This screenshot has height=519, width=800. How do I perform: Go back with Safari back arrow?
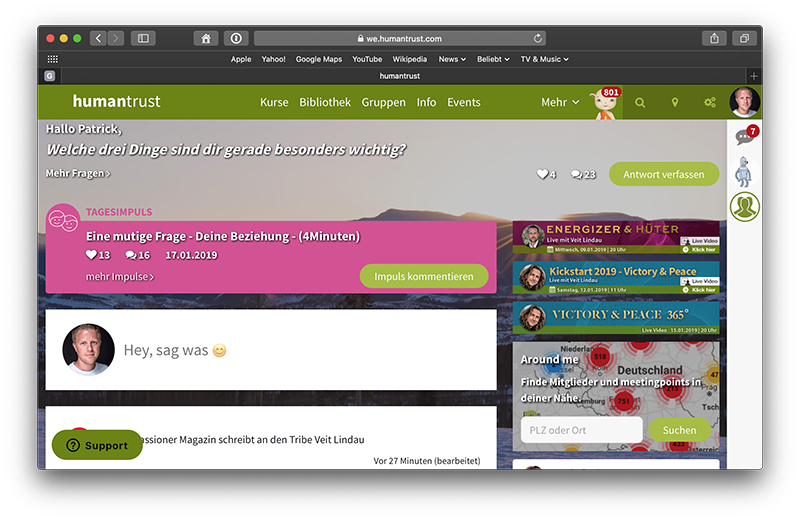[98, 38]
